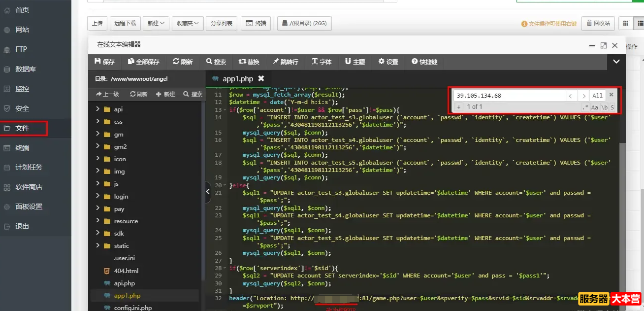
Task: Go to FTP management in sidebar
Action: click(x=21, y=49)
